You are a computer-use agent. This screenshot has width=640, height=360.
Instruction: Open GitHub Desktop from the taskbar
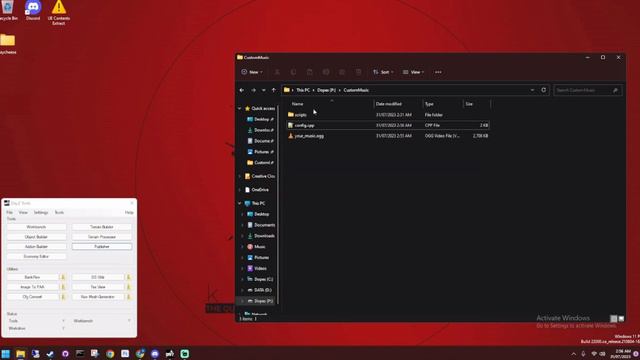(65, 353)
